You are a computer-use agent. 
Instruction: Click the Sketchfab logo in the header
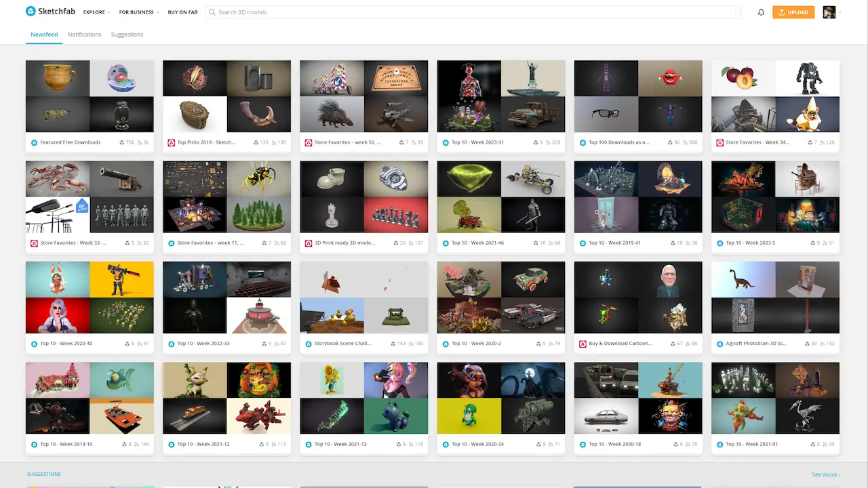(x=50, y=12)
